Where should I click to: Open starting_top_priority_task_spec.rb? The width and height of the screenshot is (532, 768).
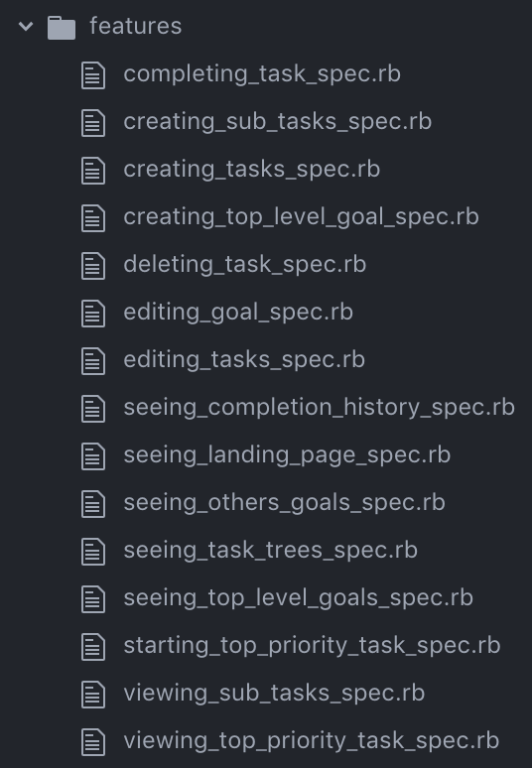point(312,645)
